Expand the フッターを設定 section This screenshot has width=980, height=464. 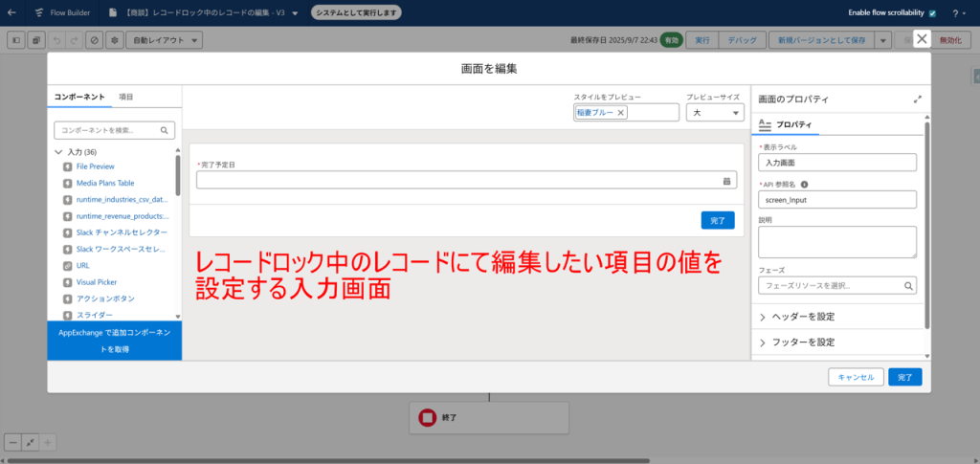763,342
